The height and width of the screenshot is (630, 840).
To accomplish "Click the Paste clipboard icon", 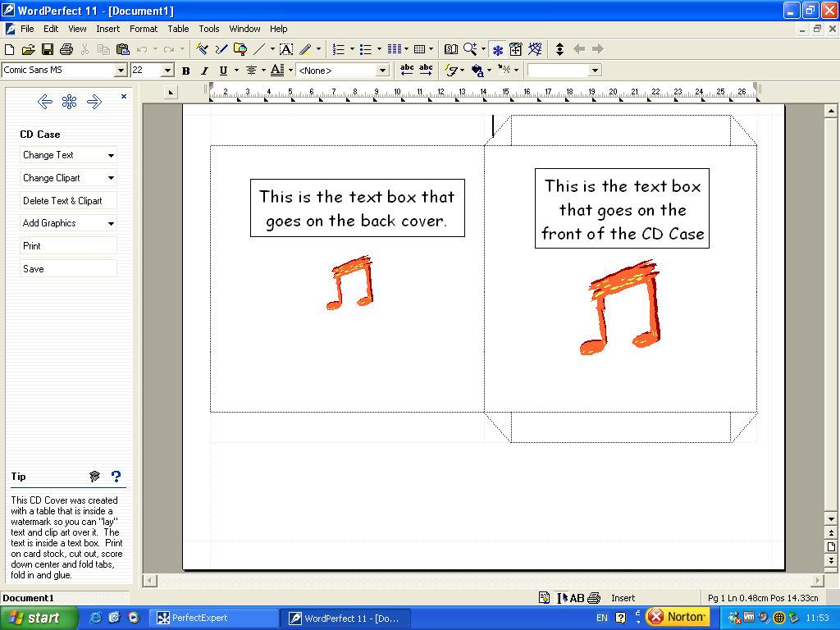I will [x=122, y=49].
